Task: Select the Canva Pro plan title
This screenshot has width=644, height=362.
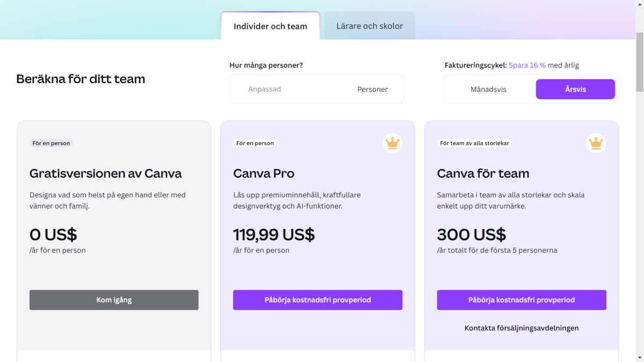Action: pyautogui.click(x=264, y=173)
